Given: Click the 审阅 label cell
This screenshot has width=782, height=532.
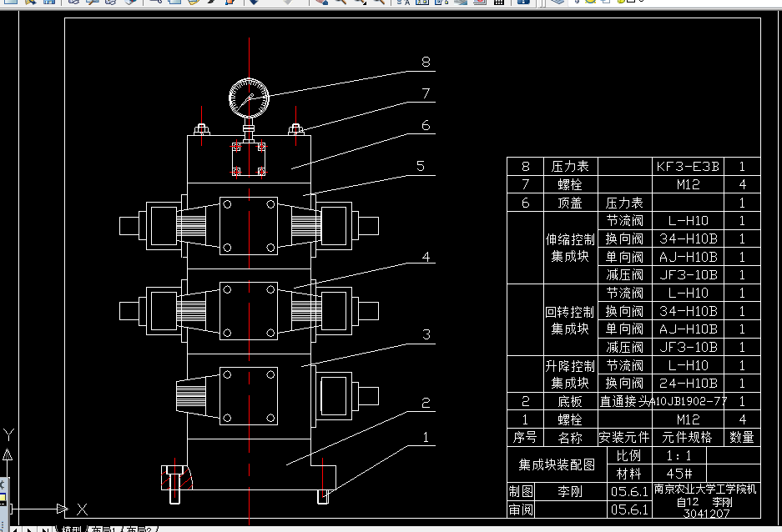Looking at the screenshot, I should click(521, 509).
